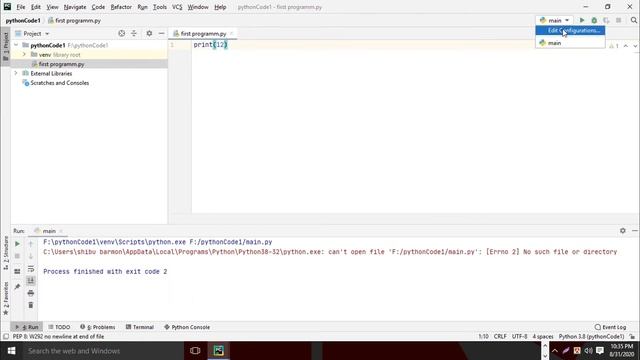This screenshot has height=360, width=640.
Task: Restore layout icon in Run panel
Action: 17,271
